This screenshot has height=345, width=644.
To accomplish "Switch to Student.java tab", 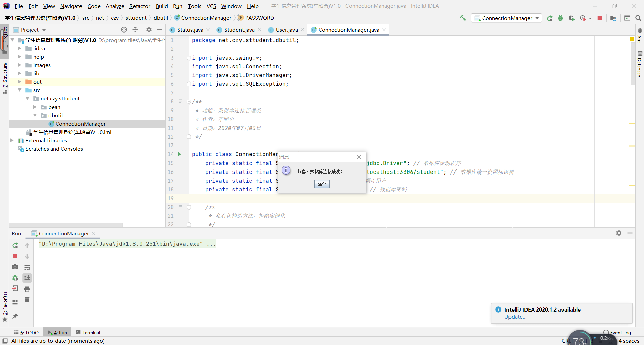I will click(x=239, y=30).
